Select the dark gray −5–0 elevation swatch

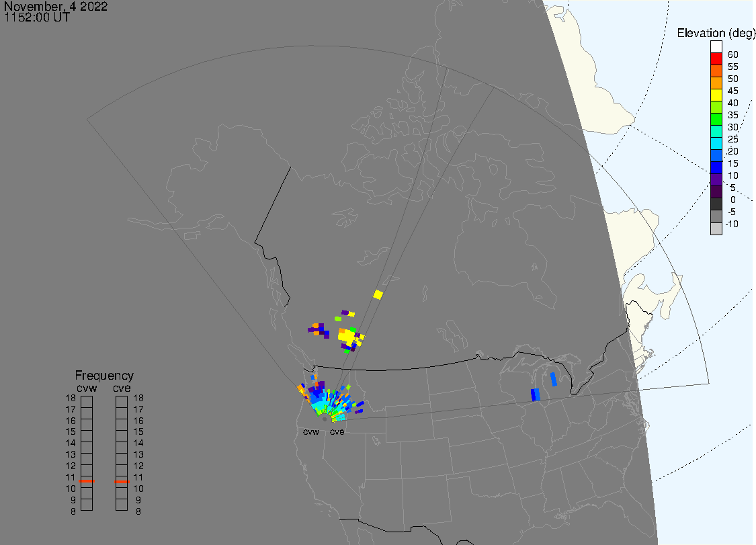tap(716, 204)
